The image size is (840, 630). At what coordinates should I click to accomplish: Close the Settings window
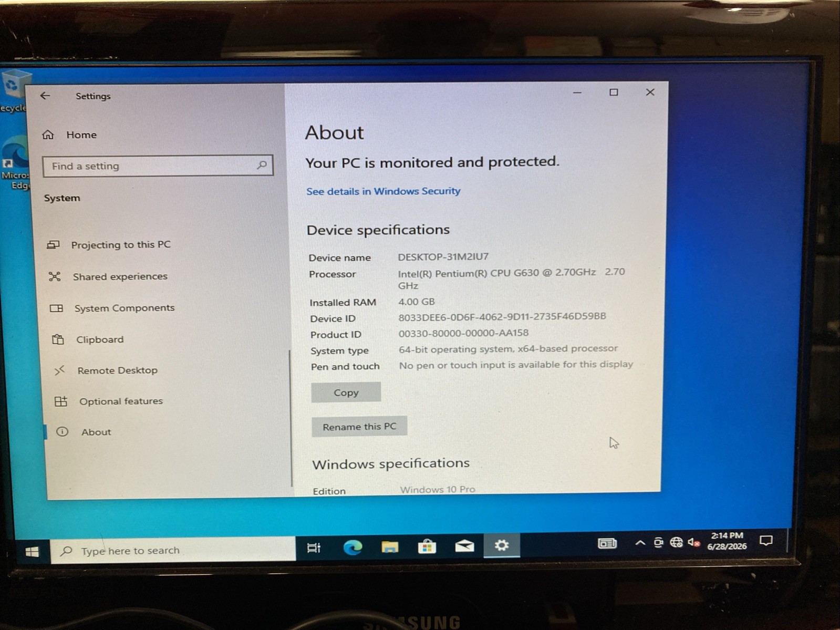(x=650, y=92)
